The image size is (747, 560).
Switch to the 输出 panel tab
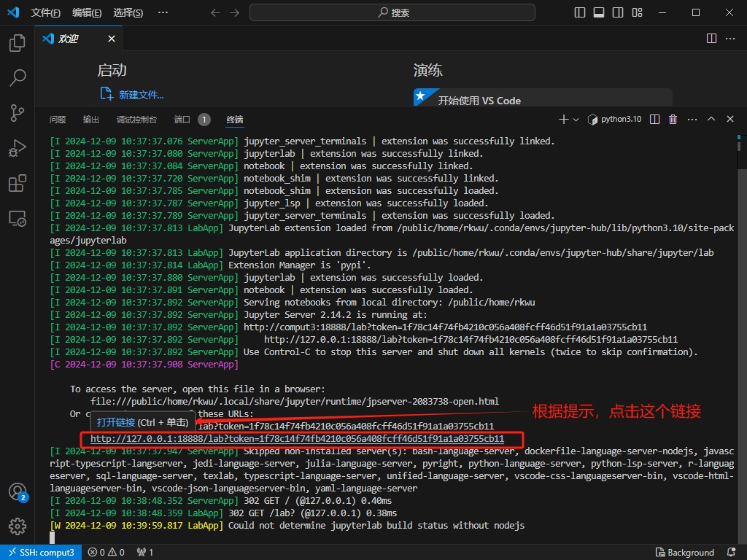pos(91,120)
